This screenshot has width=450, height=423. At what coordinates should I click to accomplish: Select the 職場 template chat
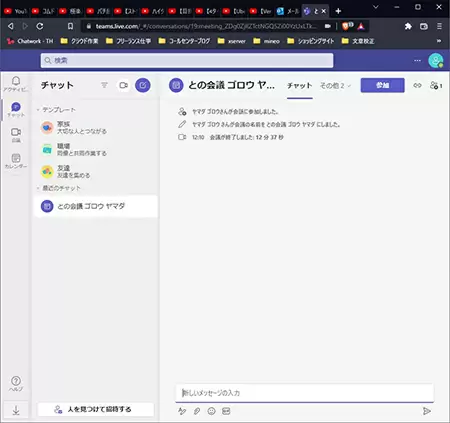click(x=96, y=150)
